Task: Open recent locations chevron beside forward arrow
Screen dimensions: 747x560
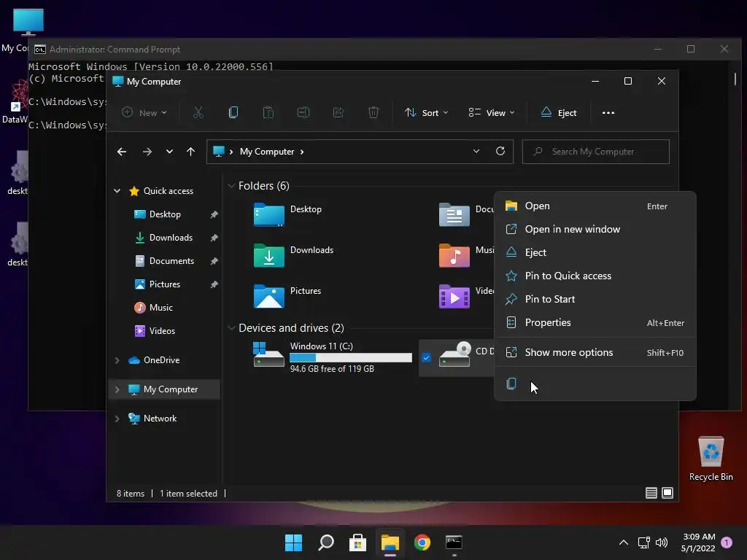Action: (x=169, y=152)
